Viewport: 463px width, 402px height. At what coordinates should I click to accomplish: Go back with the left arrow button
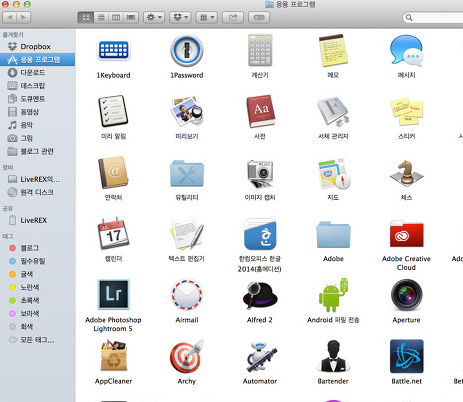[10, 17]
